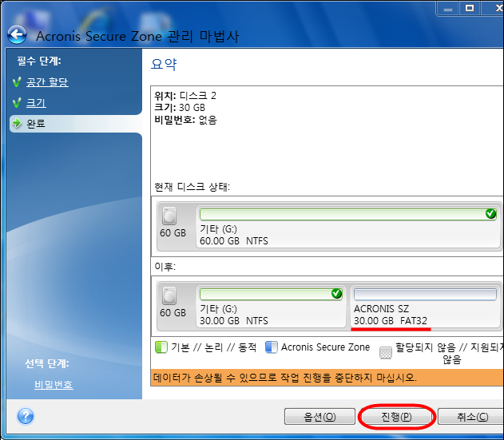The image size is (504, 440).
Task: Click green checkmark beside 크기
Action: tap(17, 103)
